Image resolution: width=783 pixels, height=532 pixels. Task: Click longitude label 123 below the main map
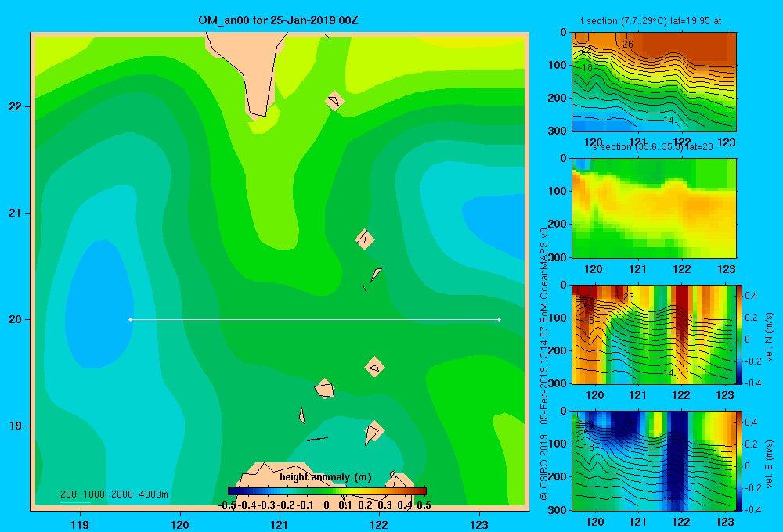tap(479, 524)
